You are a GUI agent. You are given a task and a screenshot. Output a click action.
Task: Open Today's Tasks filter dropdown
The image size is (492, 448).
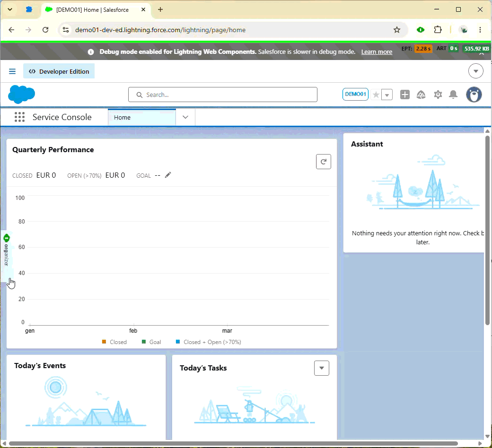(x=321, y=368)
